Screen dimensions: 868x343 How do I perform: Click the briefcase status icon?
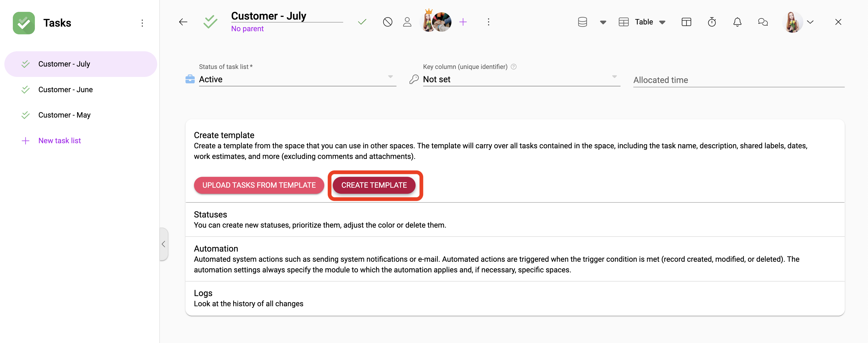tap(190, 79)
